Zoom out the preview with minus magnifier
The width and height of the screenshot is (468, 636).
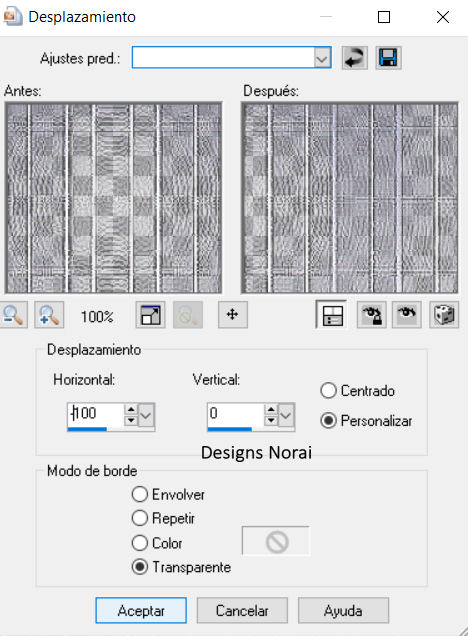pyautogui.click(x=13, y=315)
